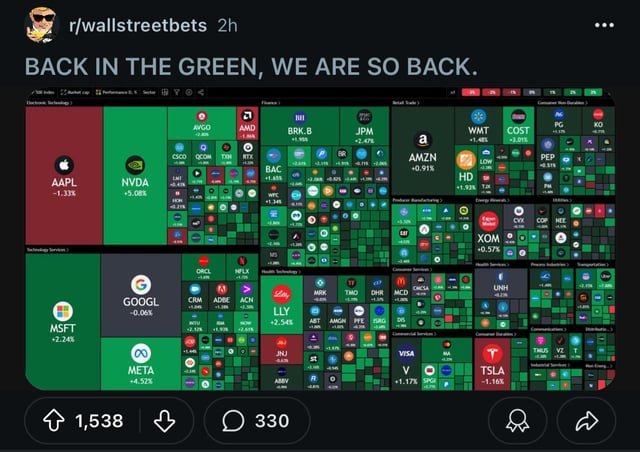
Task: Click the +3% green legend swatch
Action: pyautogui.click(x=593, y=92)
